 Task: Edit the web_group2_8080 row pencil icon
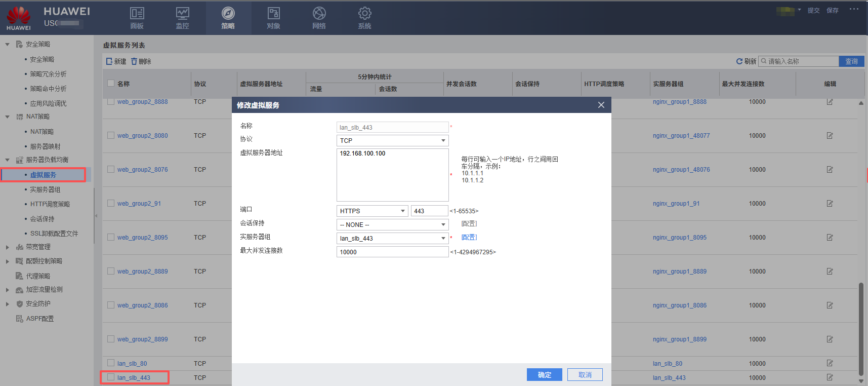[830, 136]
